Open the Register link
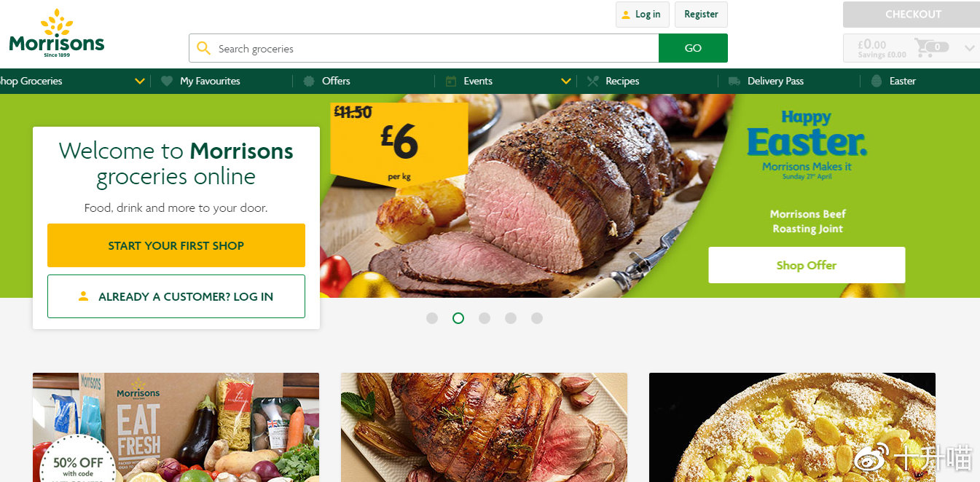The height and width of the screenshot is (482, 980). click(x=701, y=15)
